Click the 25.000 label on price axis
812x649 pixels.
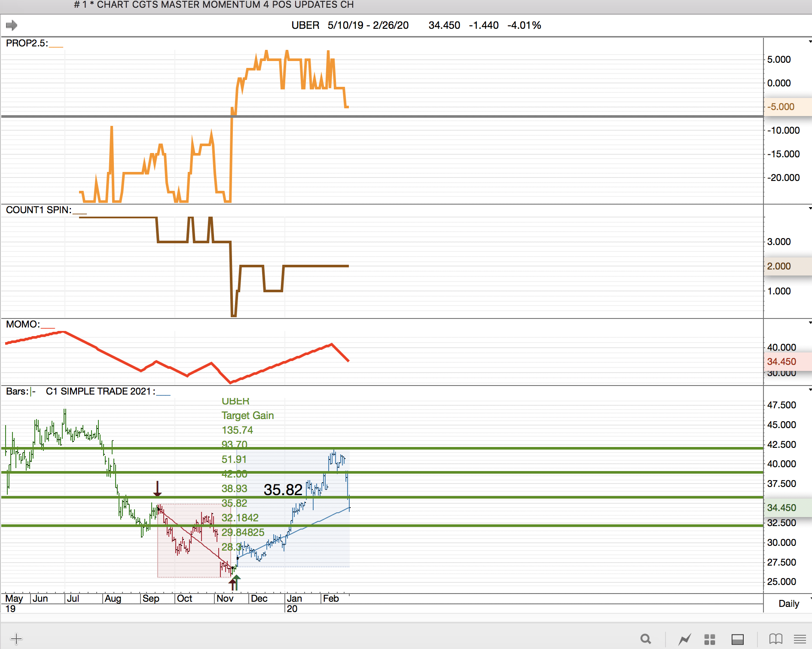tap(781, 582)
